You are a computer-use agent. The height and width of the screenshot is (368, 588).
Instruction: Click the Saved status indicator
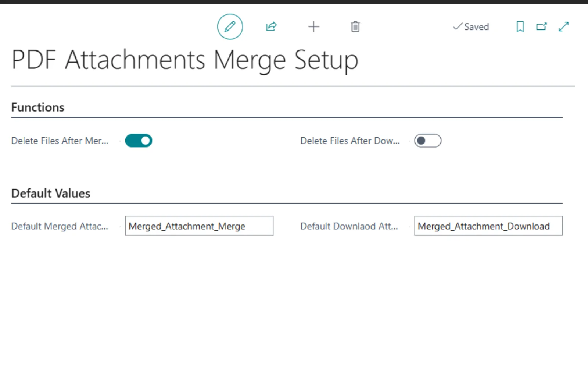[x=471, y=27]
